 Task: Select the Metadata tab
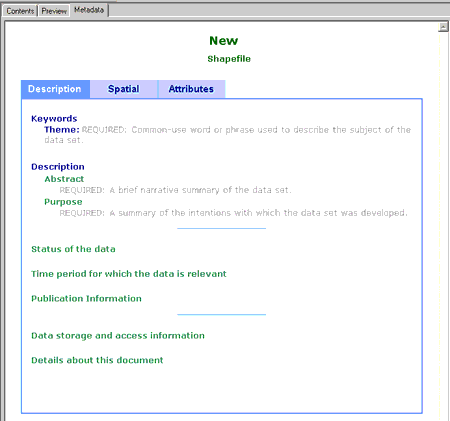89,10
